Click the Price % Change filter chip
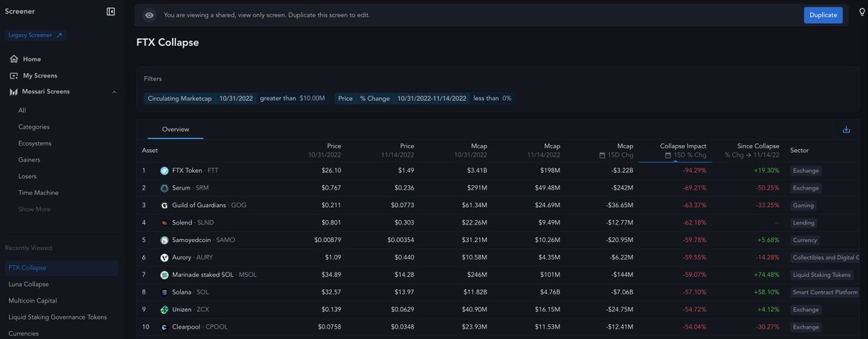 pos(362,98)
